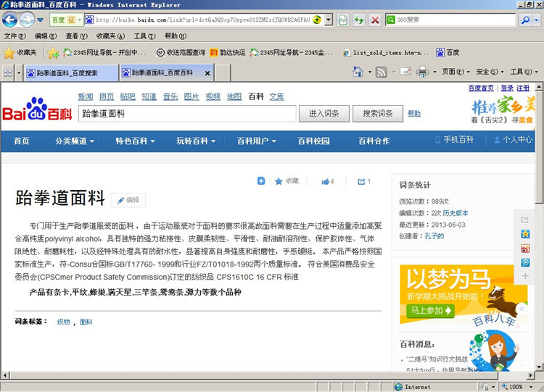Open the search provider dropdown arrow
The height and width of the screenshot is (392, 544).
(537, 20)
